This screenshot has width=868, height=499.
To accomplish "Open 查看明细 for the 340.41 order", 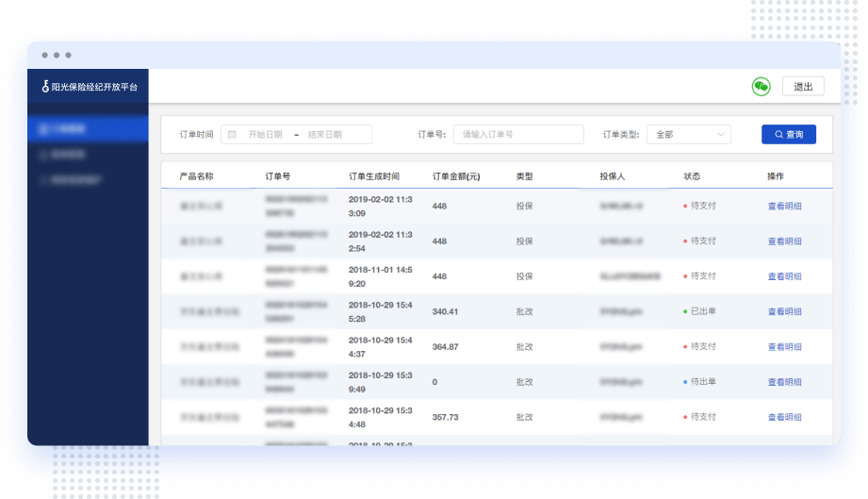I will pyautogui.click(x=784, y=312).
